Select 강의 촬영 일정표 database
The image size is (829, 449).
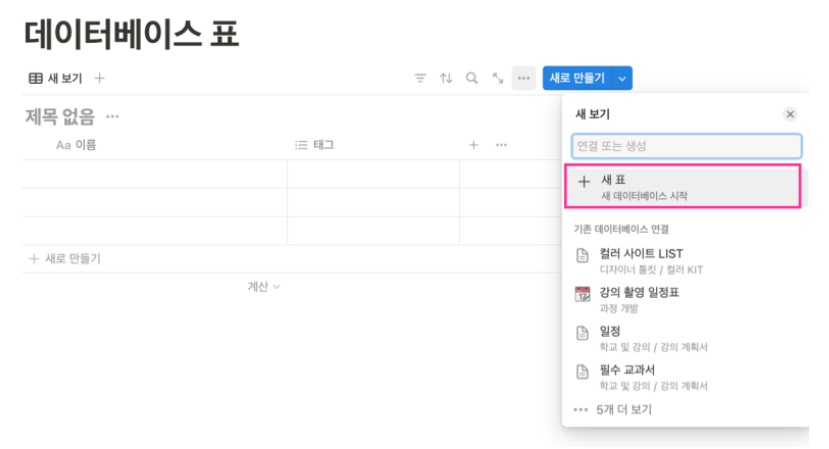[x=685, y=299]
